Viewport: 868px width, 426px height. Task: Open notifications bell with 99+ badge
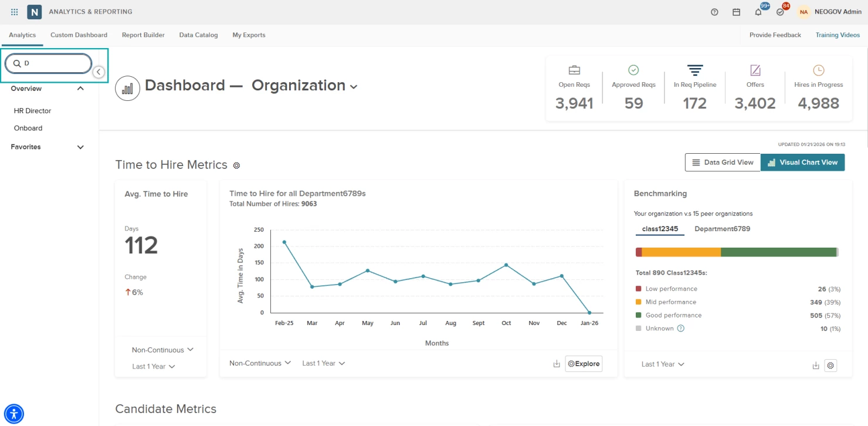pyautogui.click(x=758, y=12)
